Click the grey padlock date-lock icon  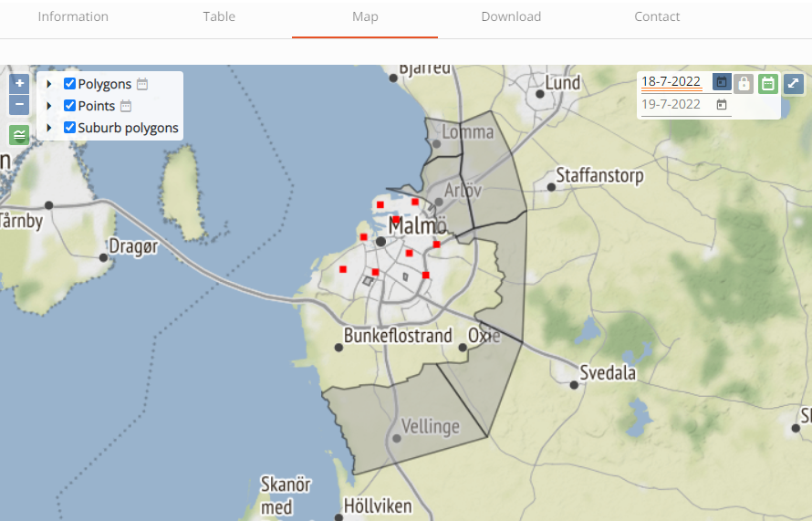(x=744, y=83)
